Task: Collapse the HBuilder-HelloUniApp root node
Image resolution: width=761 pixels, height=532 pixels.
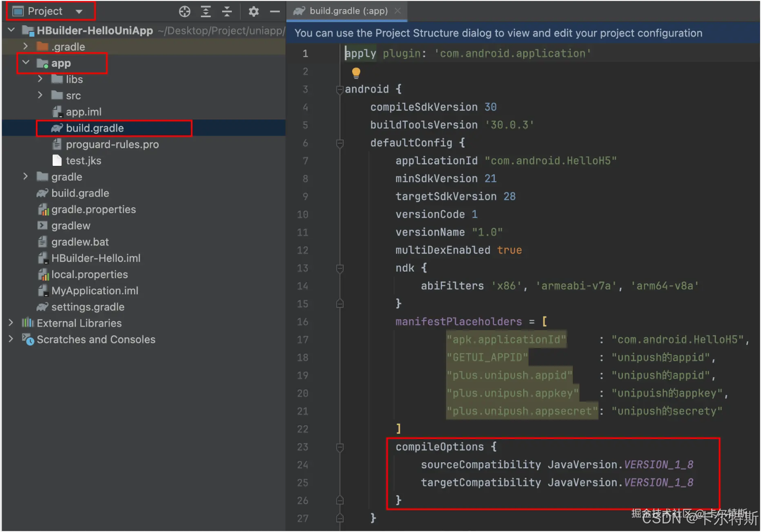Action: [x=11, y=30]
